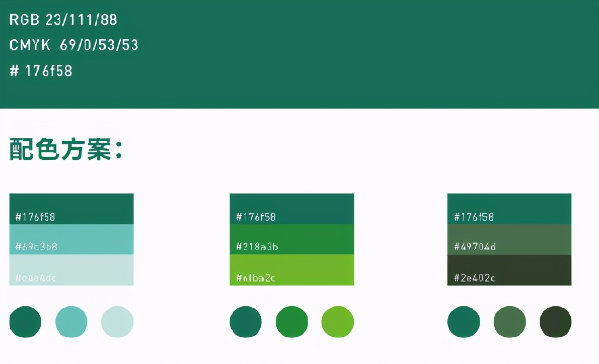
Task: Click the RGB 23/111/88 text
Action: [63, 20]
